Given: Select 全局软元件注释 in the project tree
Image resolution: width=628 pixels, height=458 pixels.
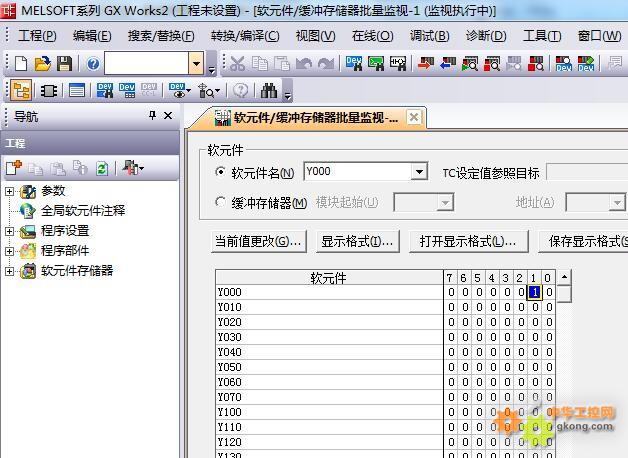Looking at the screenshot, I should click(x=82, y=211).
